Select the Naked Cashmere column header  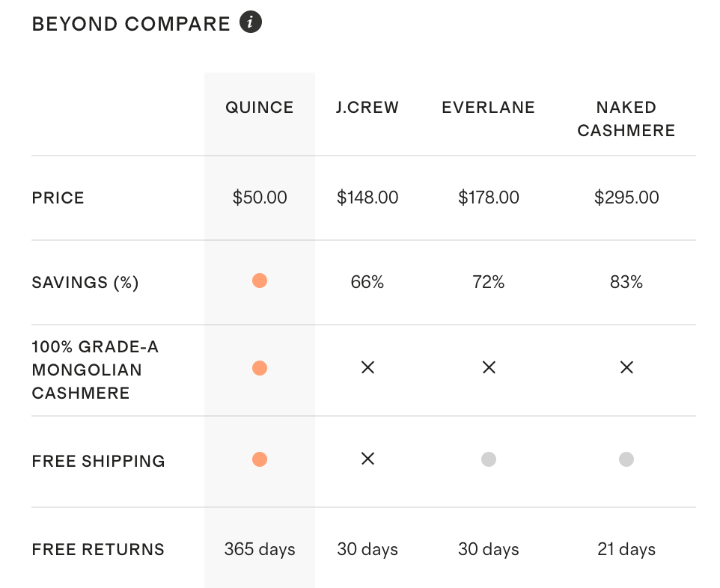click(x=626, y=119)
